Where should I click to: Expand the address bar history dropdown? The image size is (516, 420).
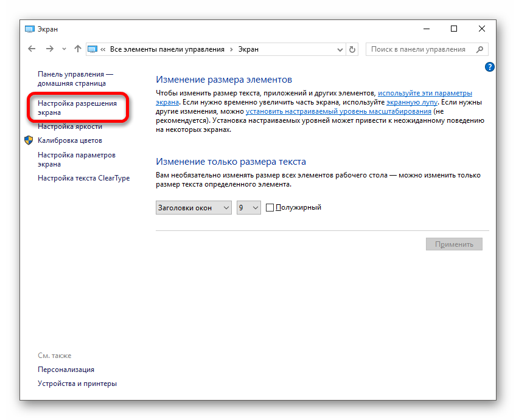340,49
